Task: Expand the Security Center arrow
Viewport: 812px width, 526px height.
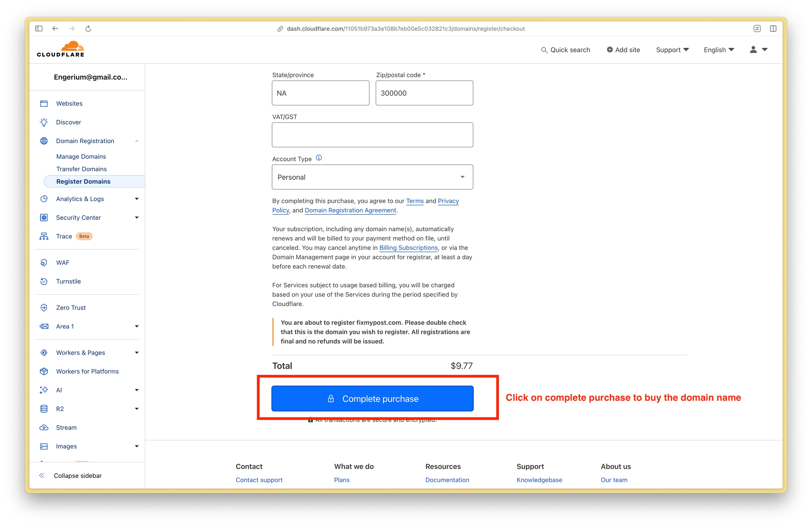Action: (137, 218)
